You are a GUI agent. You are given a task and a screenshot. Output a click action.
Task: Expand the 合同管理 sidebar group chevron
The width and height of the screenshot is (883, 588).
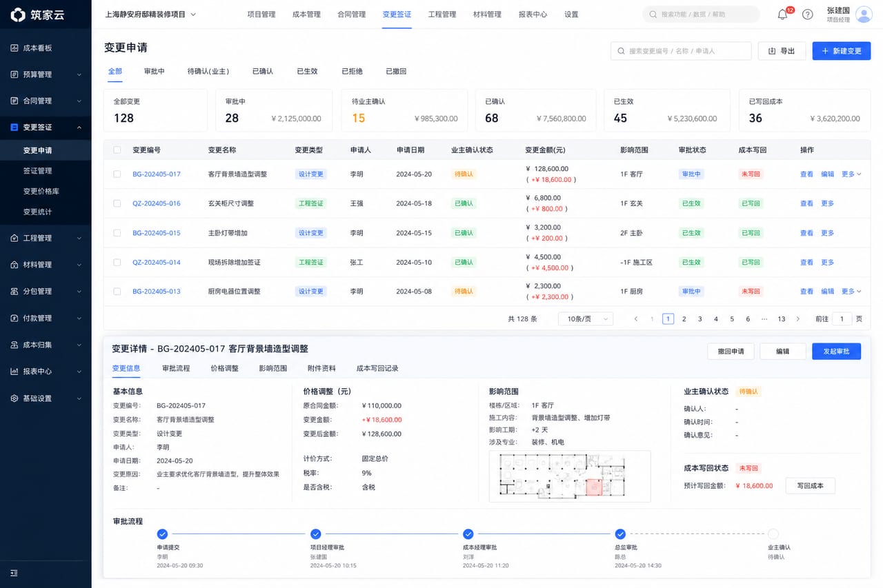[x=79, y=101]
